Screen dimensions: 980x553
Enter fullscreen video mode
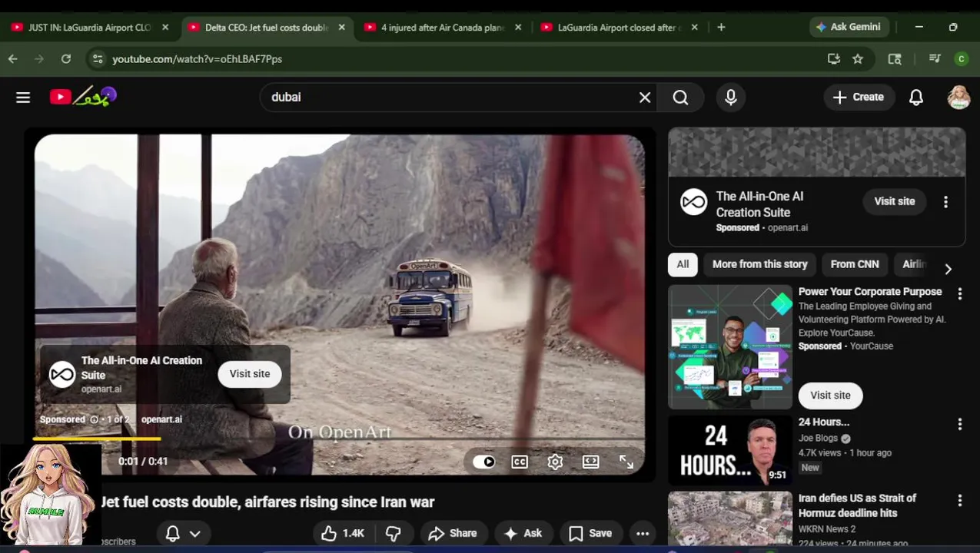click(x=626, y=462)
